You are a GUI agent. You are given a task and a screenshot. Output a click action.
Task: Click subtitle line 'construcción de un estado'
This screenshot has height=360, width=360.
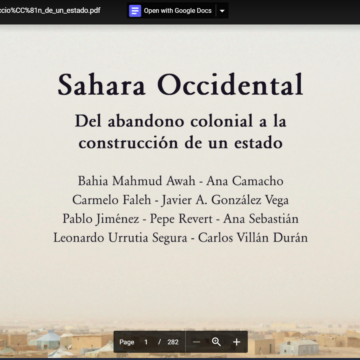point(180,143)
